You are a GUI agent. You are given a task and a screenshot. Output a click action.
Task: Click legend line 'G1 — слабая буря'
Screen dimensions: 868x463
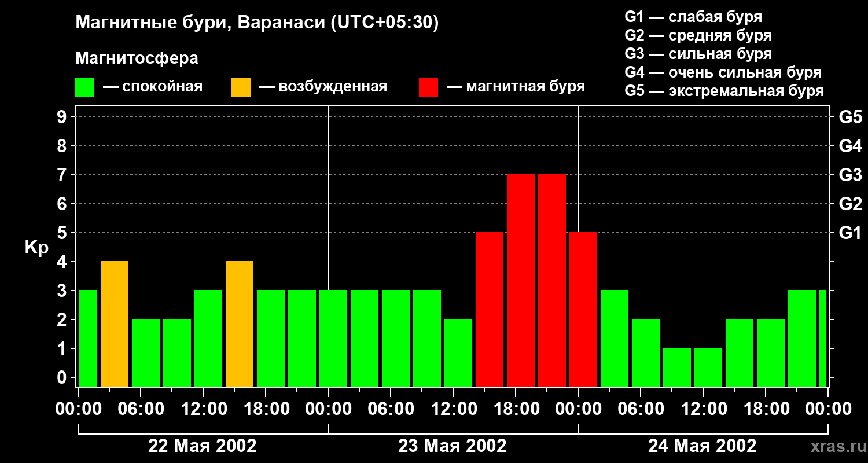[x=693, y=17]
